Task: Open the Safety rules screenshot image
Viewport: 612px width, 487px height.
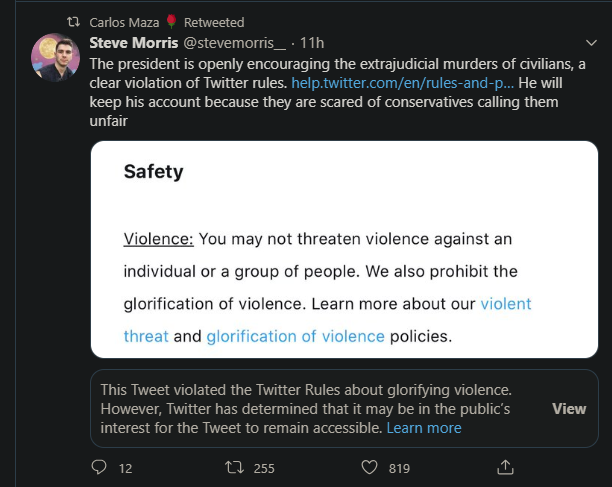Action: (x=344, y=249)
